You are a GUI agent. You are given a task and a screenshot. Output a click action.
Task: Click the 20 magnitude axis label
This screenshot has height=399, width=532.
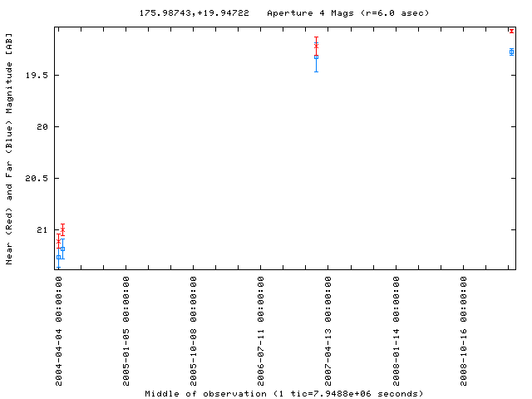[42, 127]
